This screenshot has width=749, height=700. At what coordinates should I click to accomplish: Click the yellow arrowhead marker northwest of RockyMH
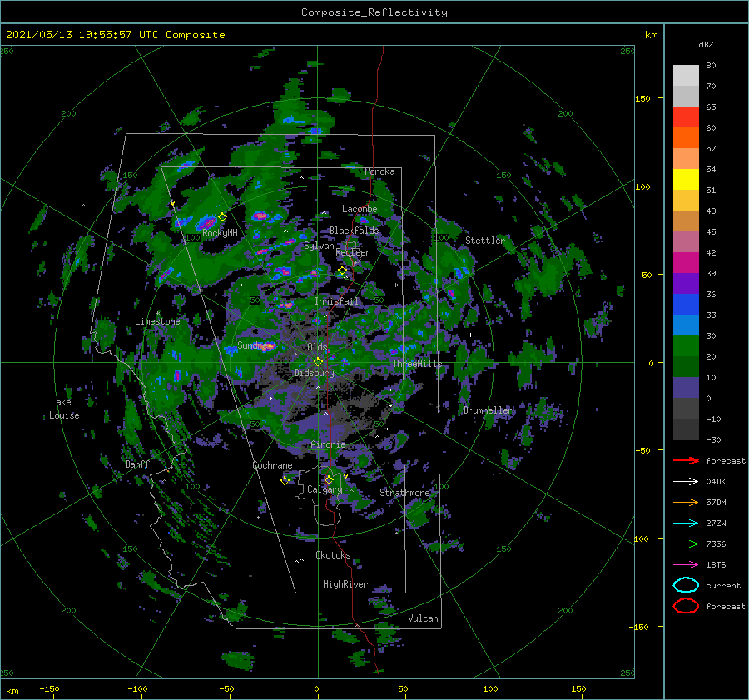point(172,204)
